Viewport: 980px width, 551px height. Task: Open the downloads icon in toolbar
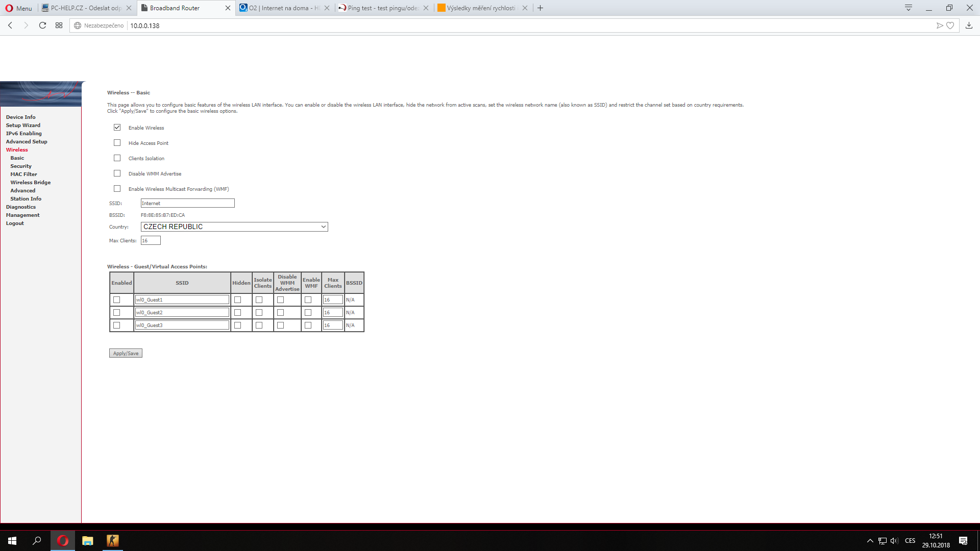tap(969, 26)
